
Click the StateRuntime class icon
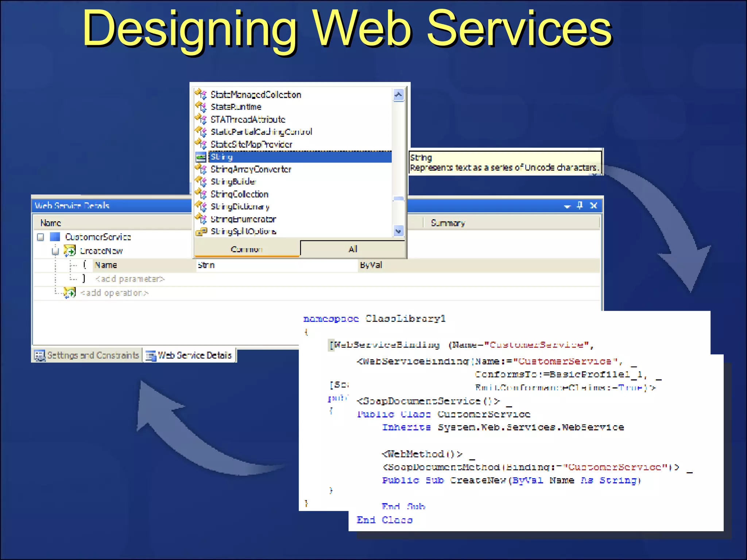tap(201, 107)
